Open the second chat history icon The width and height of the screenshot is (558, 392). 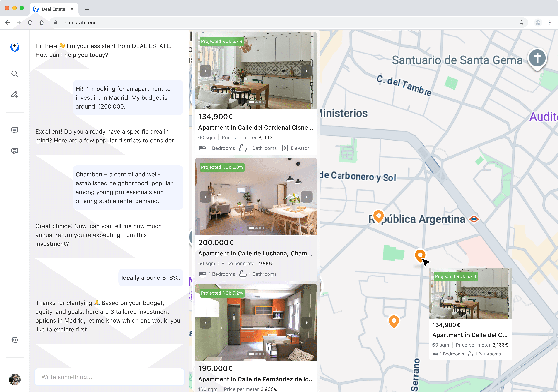tap(15, 151)
